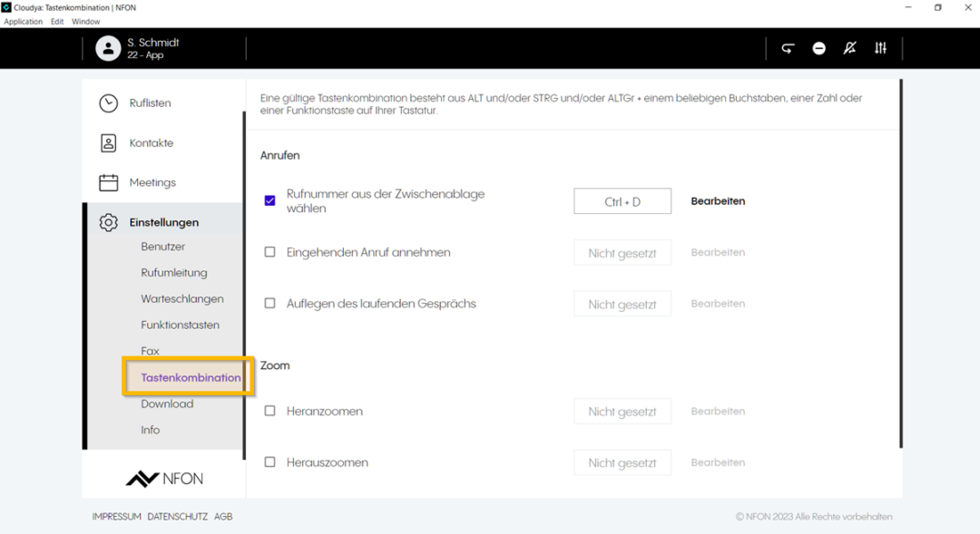Enable the Herauszoomen checkbox
Viewport: 980px width, 534px height.
click(269, 462)
